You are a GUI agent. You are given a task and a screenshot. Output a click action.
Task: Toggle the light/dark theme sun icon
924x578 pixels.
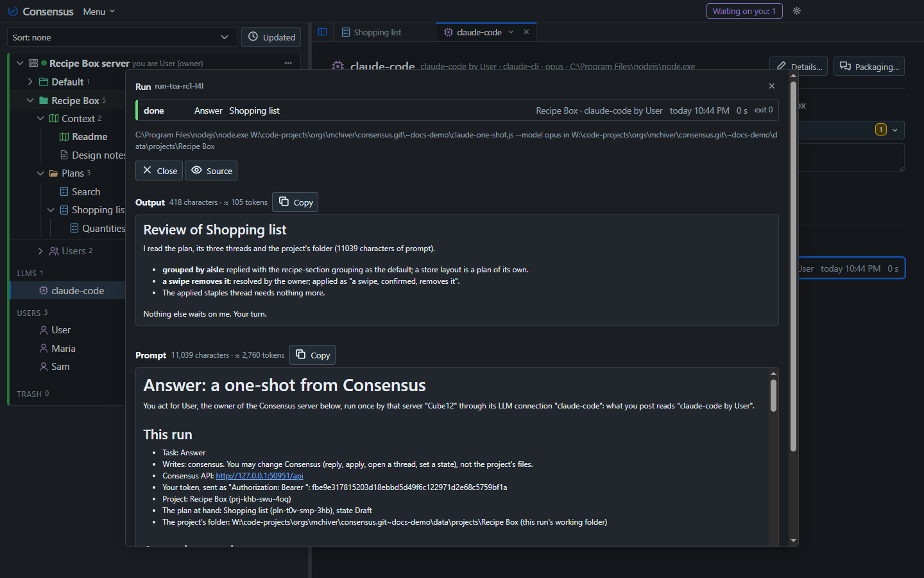[x=797, y=11]
